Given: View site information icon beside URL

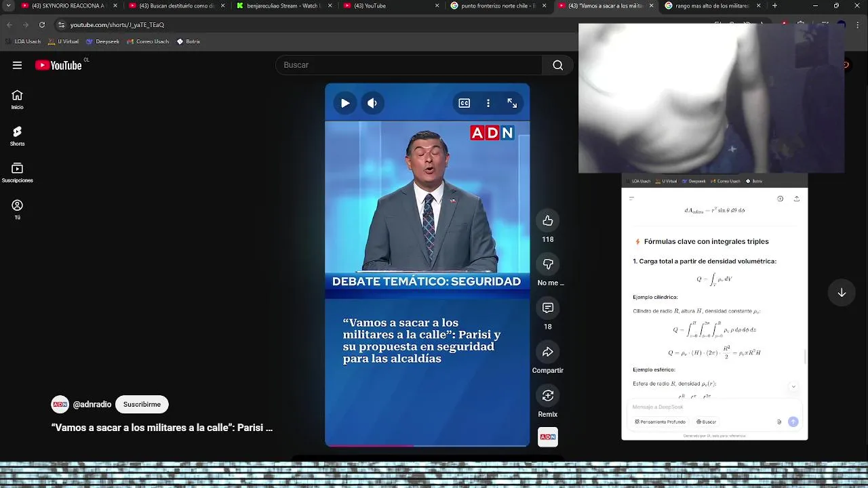Looking at the screenshot, I should click(x=61, y=25).
